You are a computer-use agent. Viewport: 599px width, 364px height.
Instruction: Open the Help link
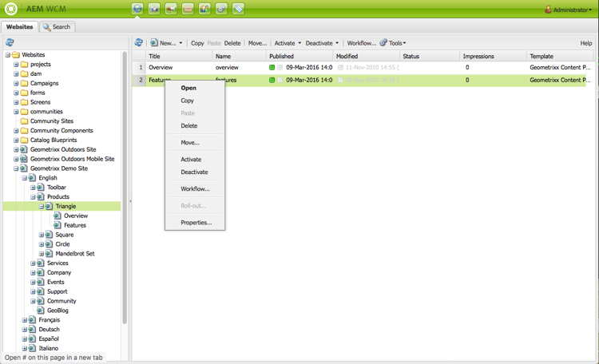tap(586, 43)
